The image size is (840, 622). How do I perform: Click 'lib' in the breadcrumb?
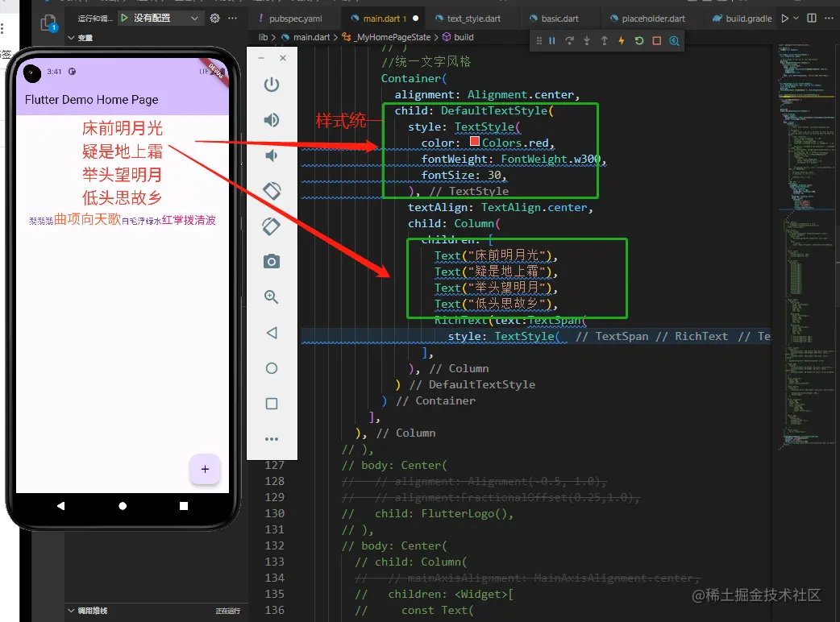tap(263, 37)
